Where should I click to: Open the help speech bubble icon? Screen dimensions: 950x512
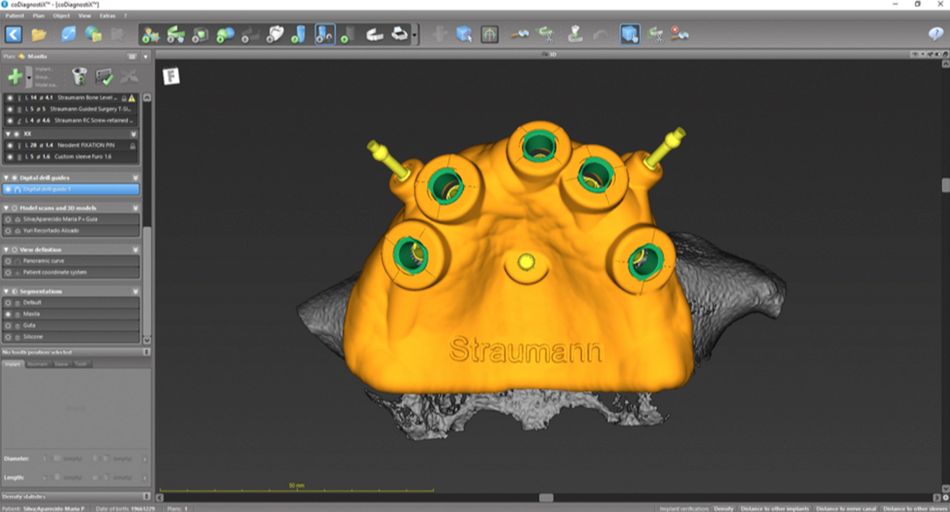pos(935,35)
